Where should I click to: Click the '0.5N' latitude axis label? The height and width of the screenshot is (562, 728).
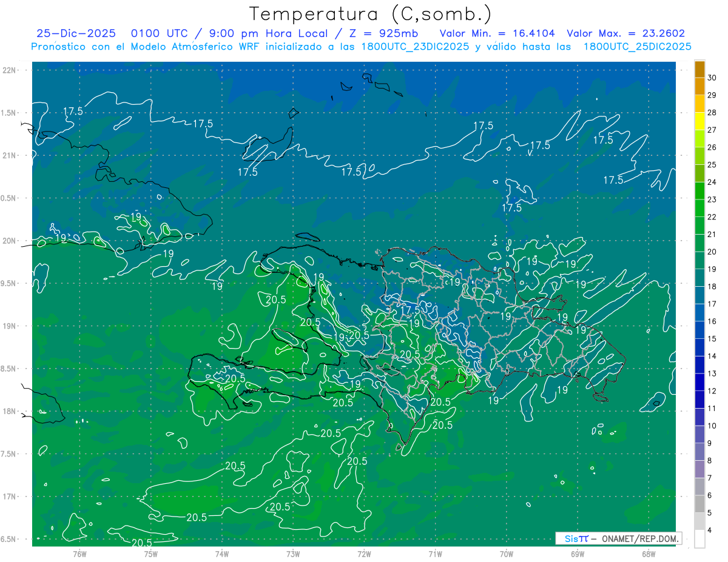(8, 198)
